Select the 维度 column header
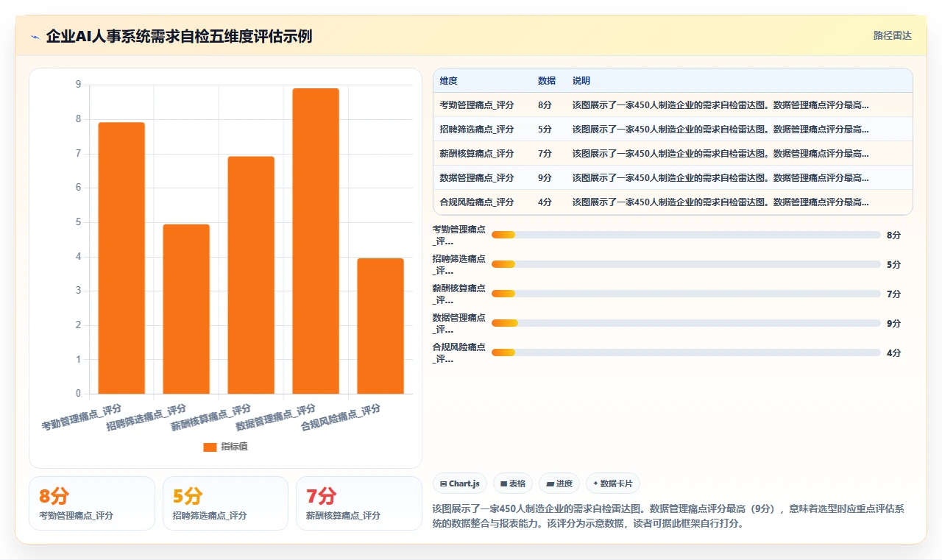This screenshot has width=942, height=560. point(448,81)
